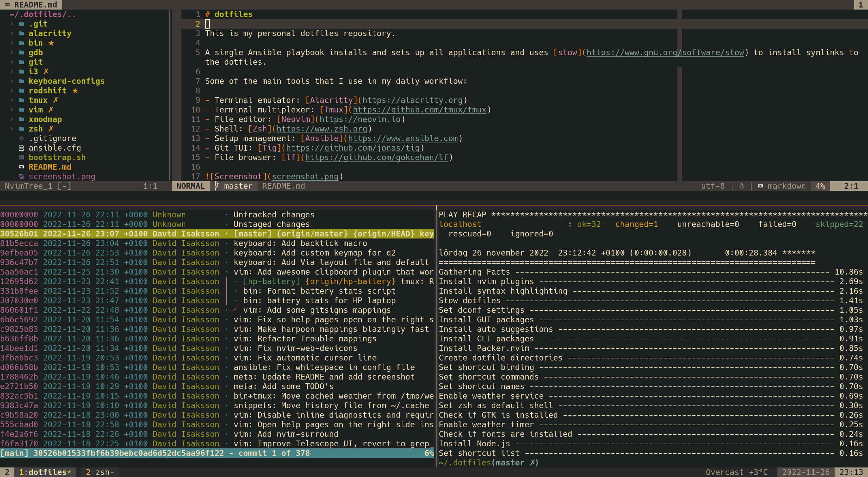This screenshot has height=477, width=868.
Task: Switch to tmux window 2:zsh
Action: (99, 472)
